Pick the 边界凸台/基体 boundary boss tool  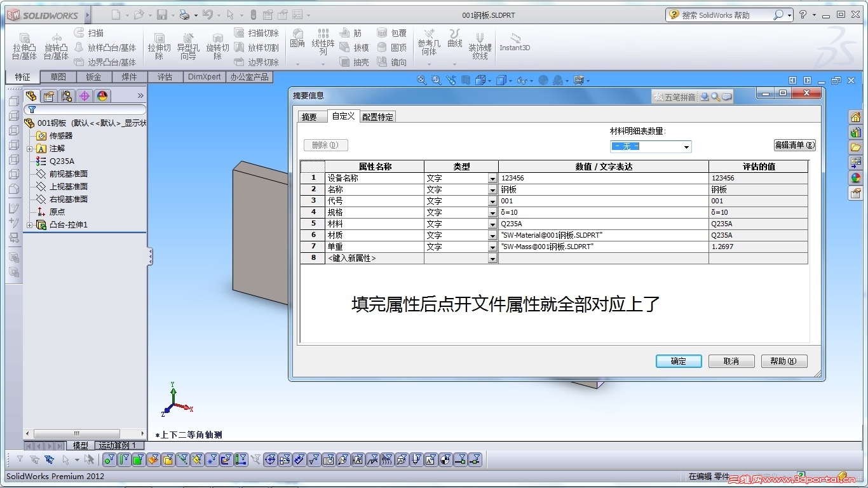coord(105,62)
